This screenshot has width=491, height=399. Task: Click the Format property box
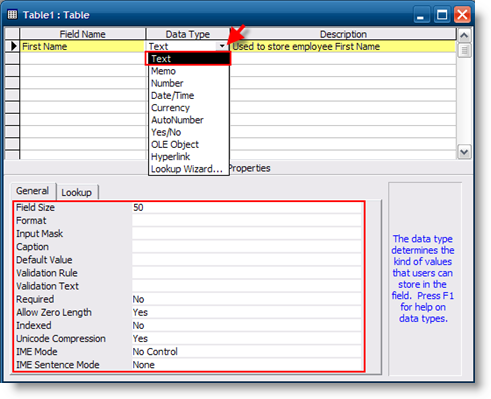[x=247, y=221]
